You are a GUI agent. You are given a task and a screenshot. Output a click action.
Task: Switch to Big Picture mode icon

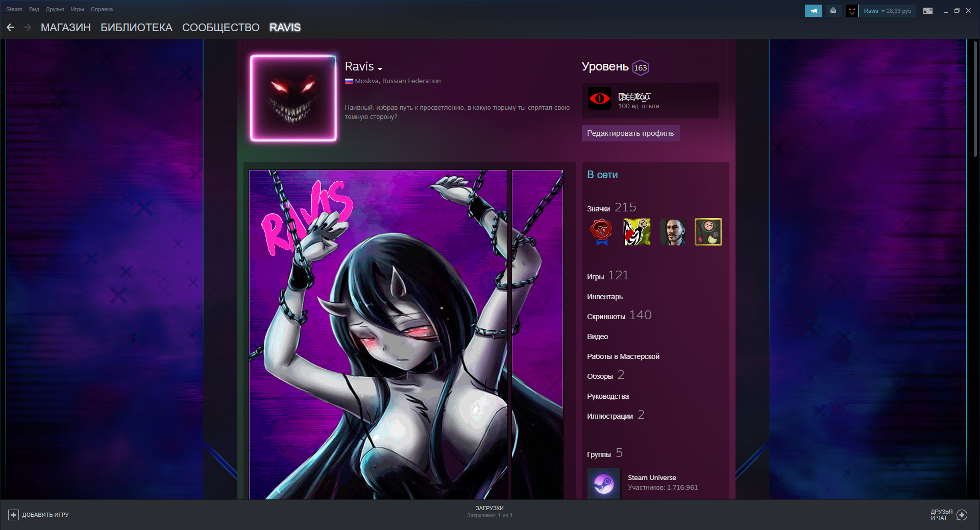coord(928,11)
